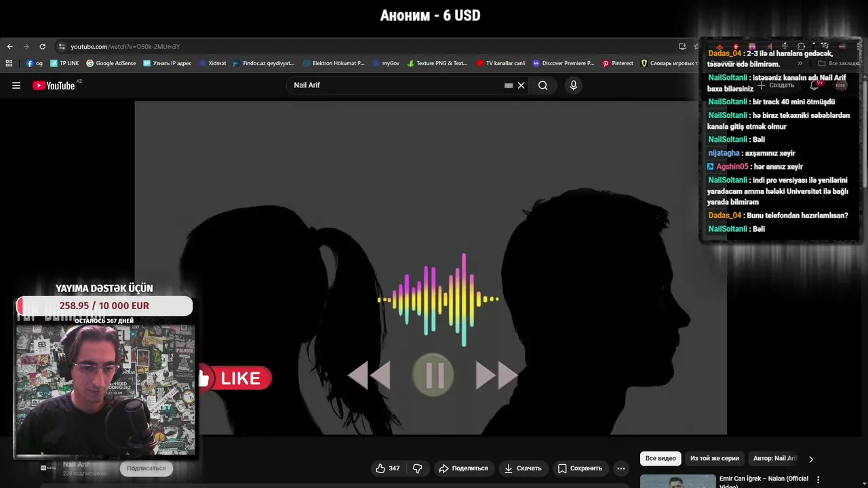The width and height of the screenshot is (868, 488).
Task: Dislike the video with thumbs-down
Action: 418,468
